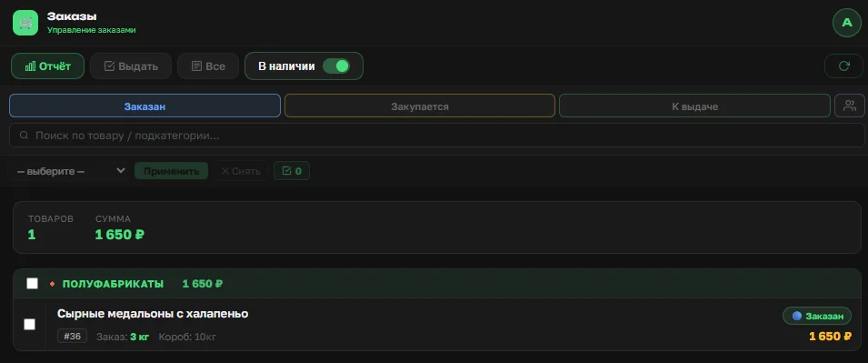Focus the Поиск по товару search field
868x363 pixels.
pos(437,136)
